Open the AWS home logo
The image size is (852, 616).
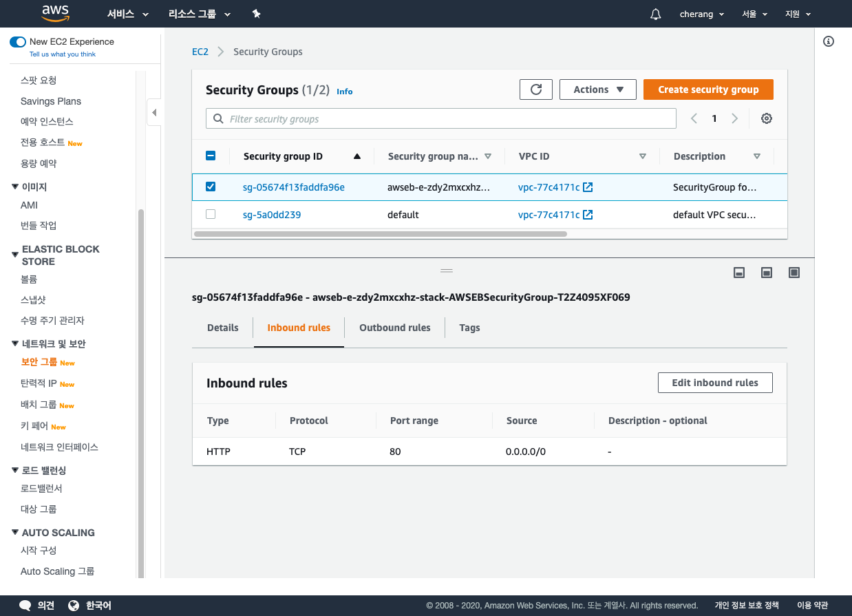coord(55,13)
